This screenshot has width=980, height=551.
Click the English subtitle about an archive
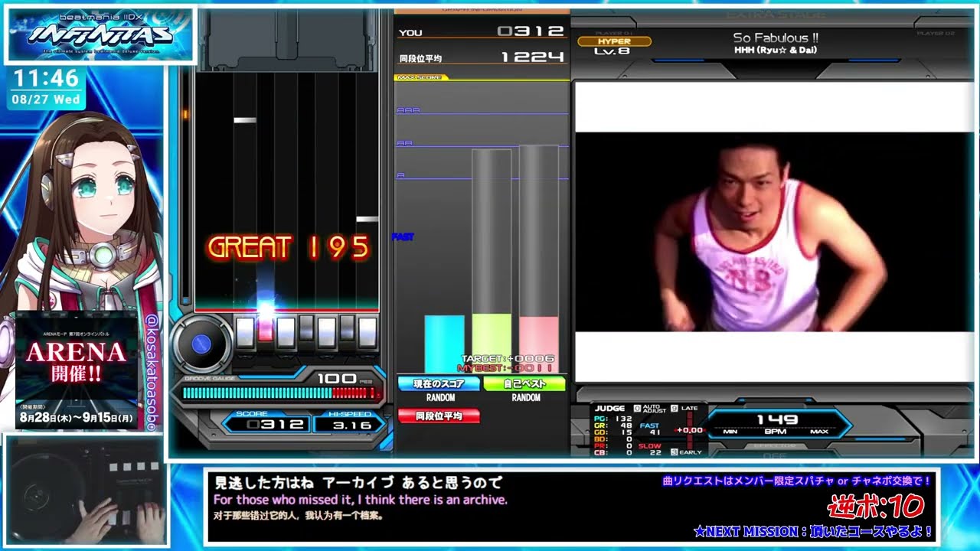pos(361,500)
